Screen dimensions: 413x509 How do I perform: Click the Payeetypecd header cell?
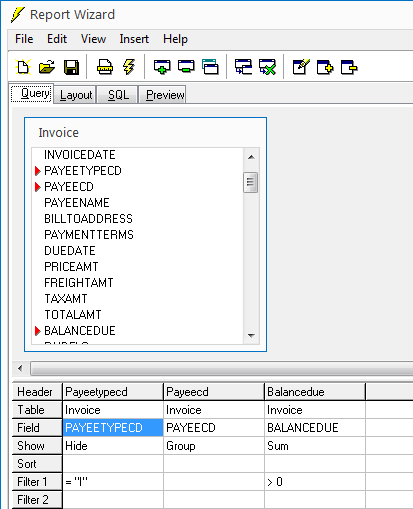(113, 392)
